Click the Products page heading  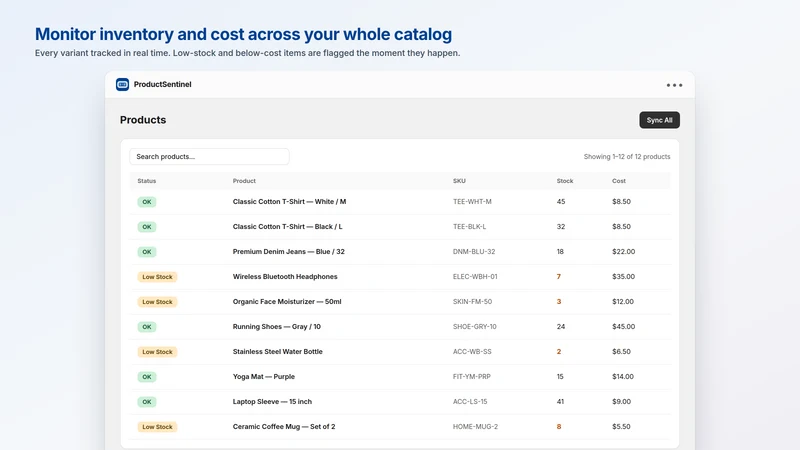143,120
